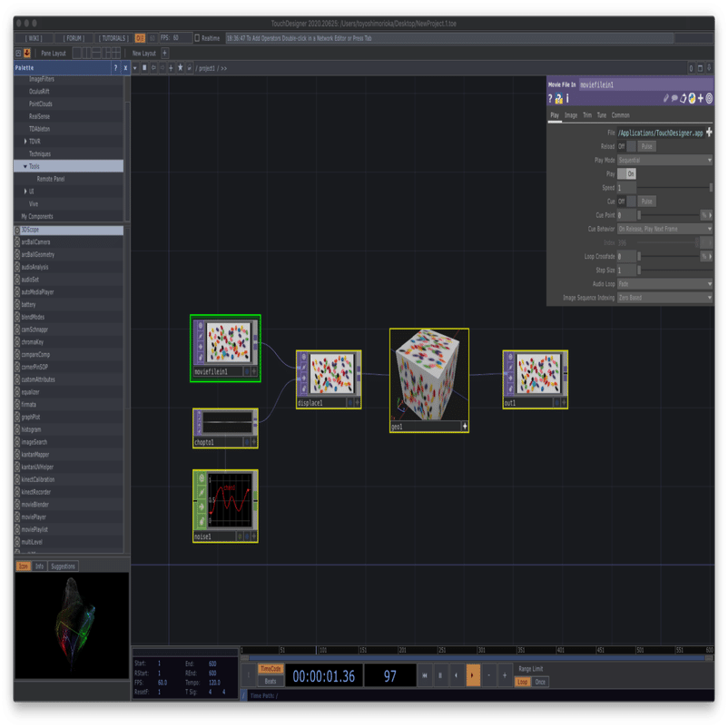Switch to Common parameter tab
The height and width of the screenshot is (728, 728).
pyautogui.click(x=621, y=115)
